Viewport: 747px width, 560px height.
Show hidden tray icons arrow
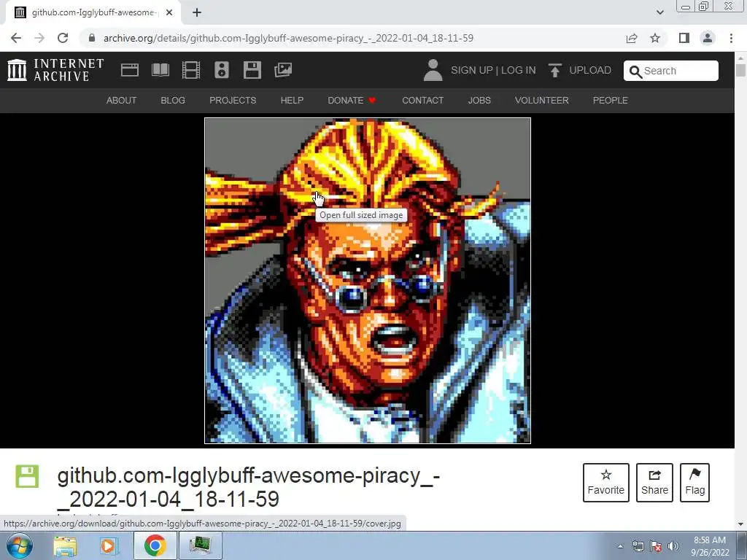pos(620,546)
